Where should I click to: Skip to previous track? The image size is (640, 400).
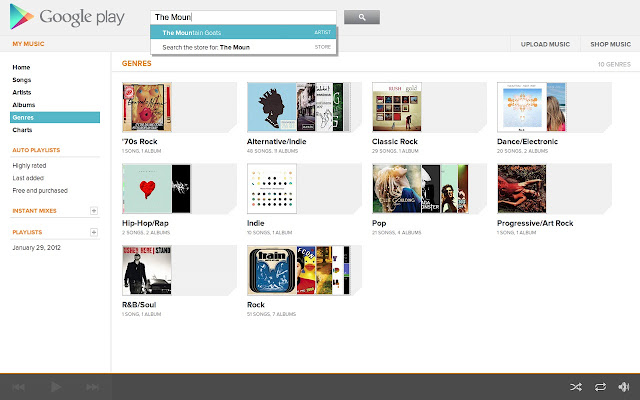(18, 387)
